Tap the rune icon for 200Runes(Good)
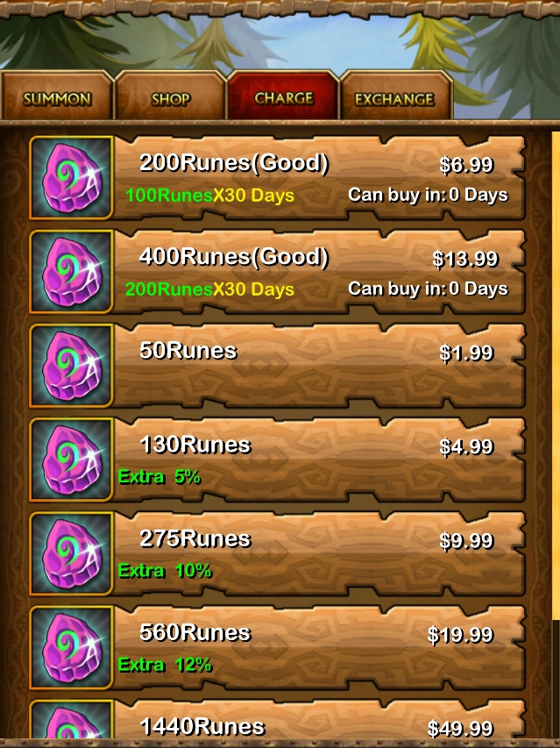 pos(71,178)
